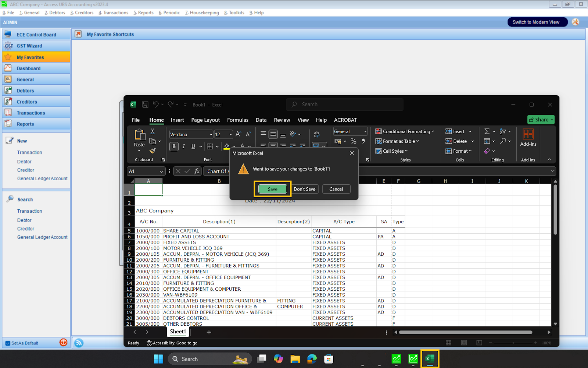This screenshot has width=588, height=368.
Task: Click the Format Painter brush icon
Action: (153, 151)
